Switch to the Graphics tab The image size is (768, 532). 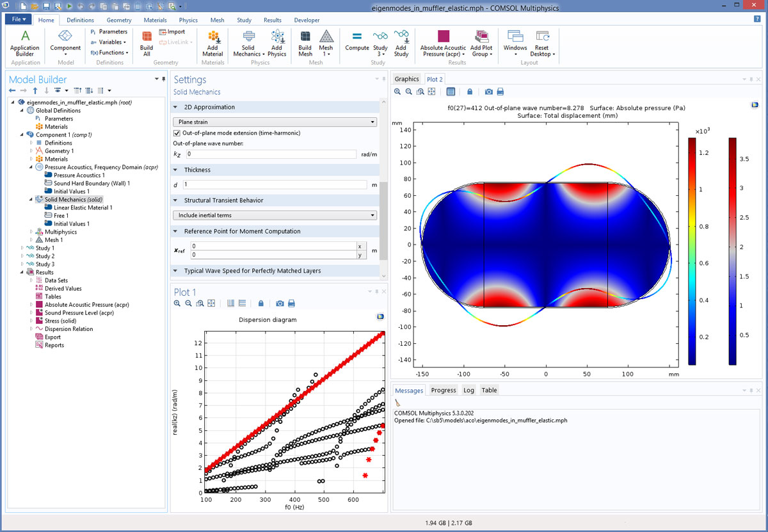pos(406,79)
